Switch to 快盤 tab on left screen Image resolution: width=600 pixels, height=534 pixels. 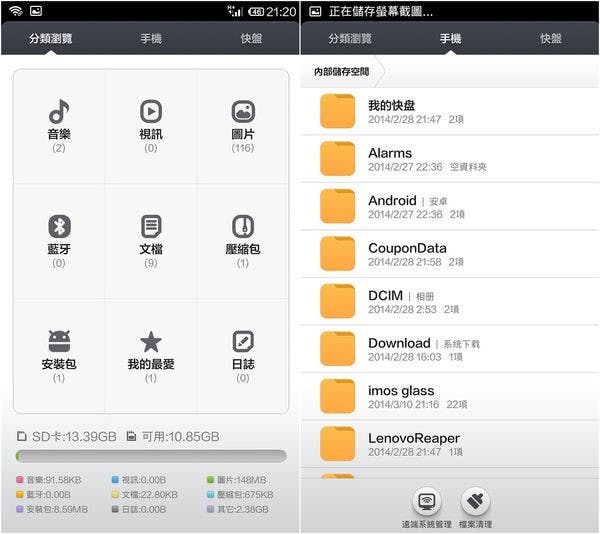coord(251,38)
